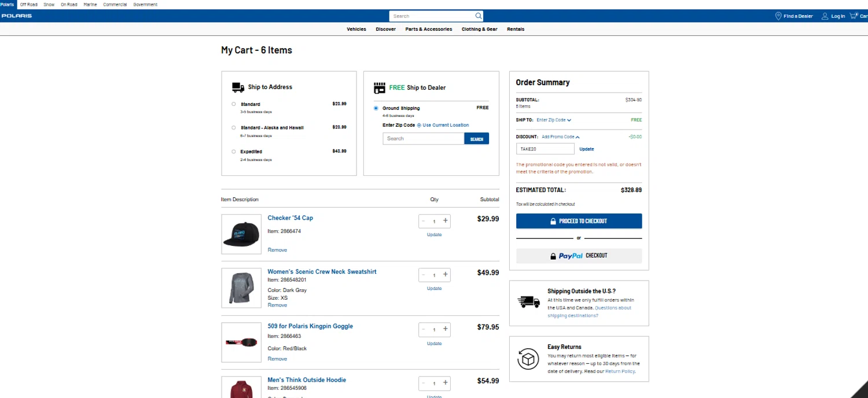Increase 509 Kingpin Goggle quantity
The height and width of the screenshot is (398, 868).
click(446, 329)
